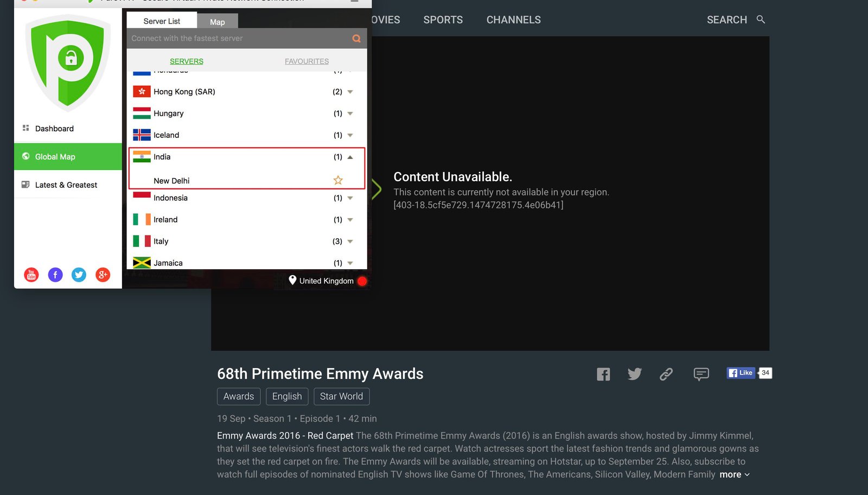The width and height of the screenshot is (868, 495).
Task: Click the Jamaica flag icon
Action: pyautogui.click(x=142, y=263)
